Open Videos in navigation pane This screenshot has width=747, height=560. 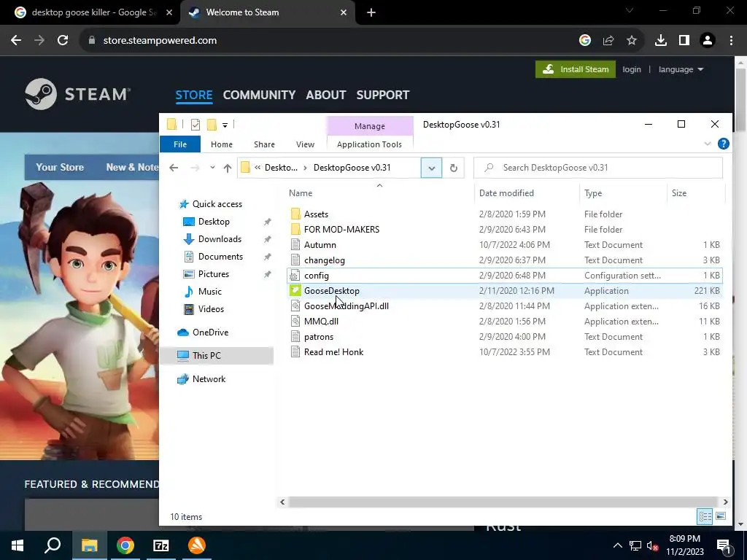click(211, 309)
